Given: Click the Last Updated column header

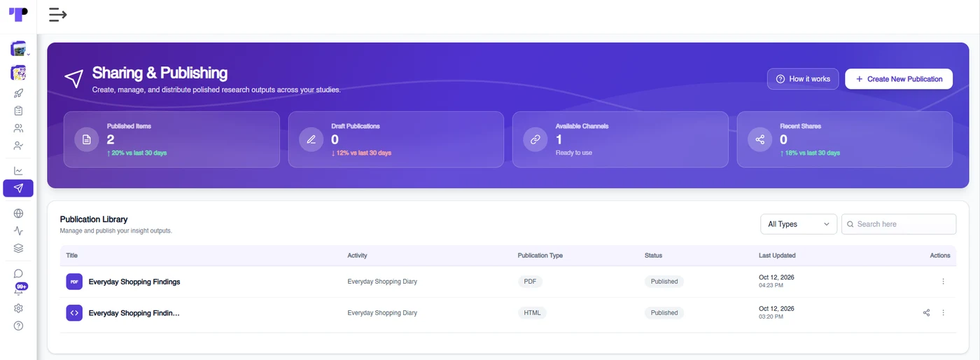Looking at the screenshot, I should (777, 256).
